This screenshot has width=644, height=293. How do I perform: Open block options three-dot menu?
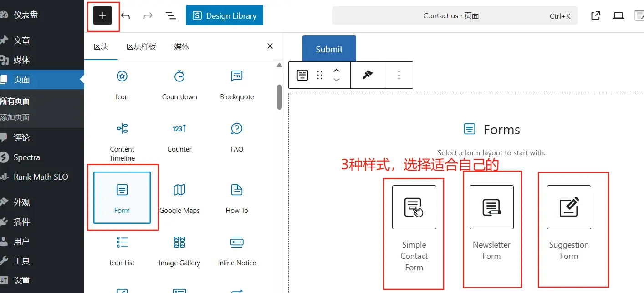click(x=399, y=75)
